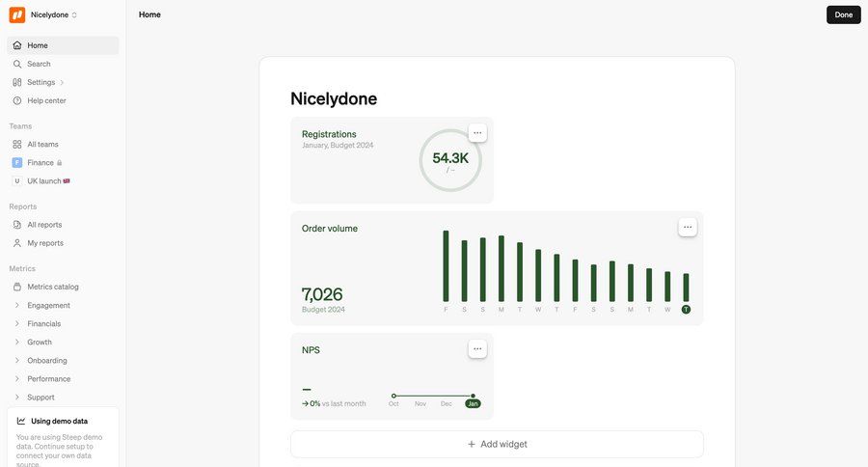
Task: Open Search from the sidebar
Action: point(63,64)
